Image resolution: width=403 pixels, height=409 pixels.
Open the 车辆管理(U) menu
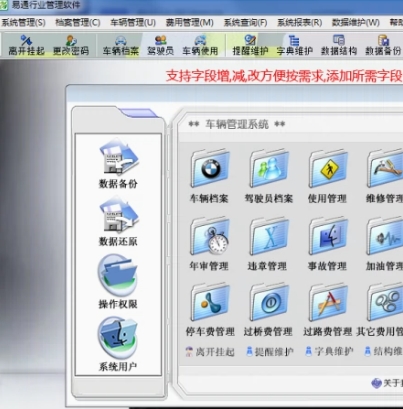coord(133,23)
